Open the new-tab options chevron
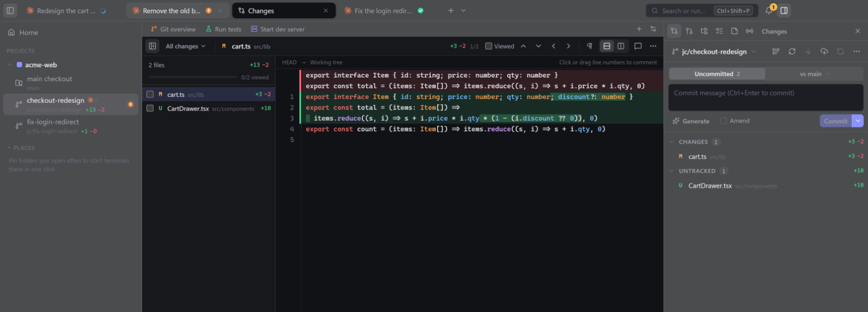Image resolution: width=868 pixels, height=312 pixels. [463, 10]
